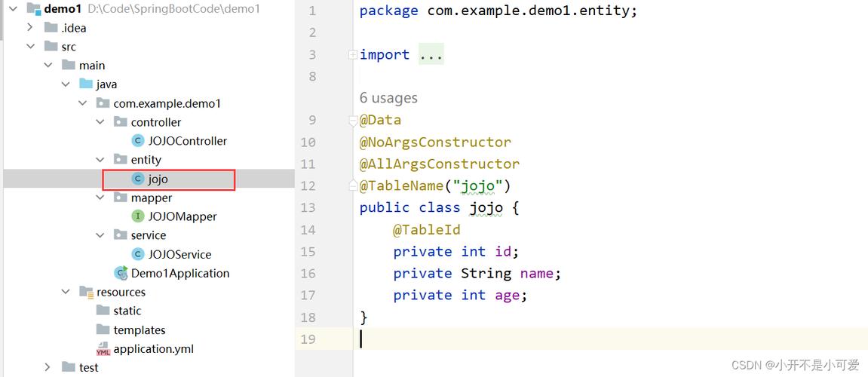Click the src folder icon

(x=51, y=47)
